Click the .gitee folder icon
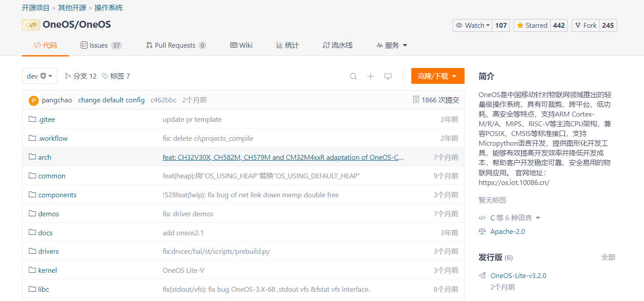 (32, 119)
